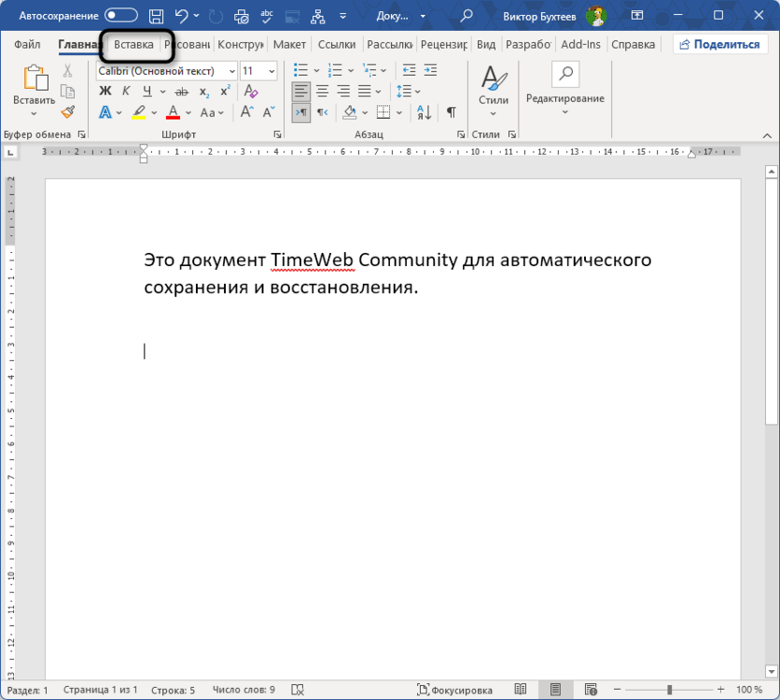780x700 pixels.
Task: Open the borders dropdown arrow
Action: (399, 112)
